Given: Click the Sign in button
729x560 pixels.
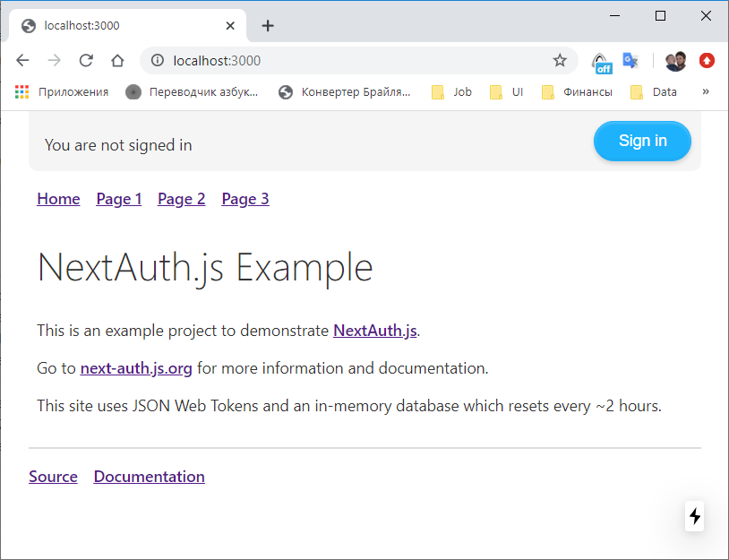Looking at the screenshot, I should pos(641,141).
